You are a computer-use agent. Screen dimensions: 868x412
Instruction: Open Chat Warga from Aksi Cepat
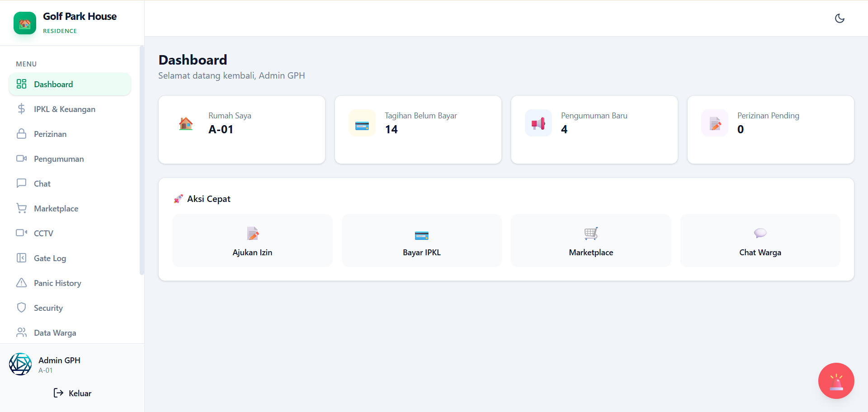pos(760,240)
